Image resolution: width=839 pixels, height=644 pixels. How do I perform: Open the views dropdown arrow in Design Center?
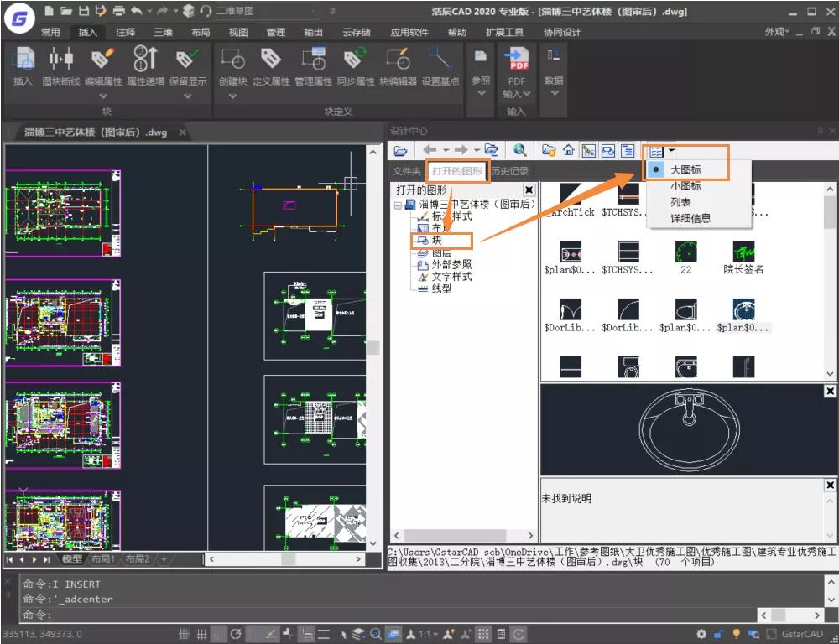pyautogui.click(x=672, y=150)
